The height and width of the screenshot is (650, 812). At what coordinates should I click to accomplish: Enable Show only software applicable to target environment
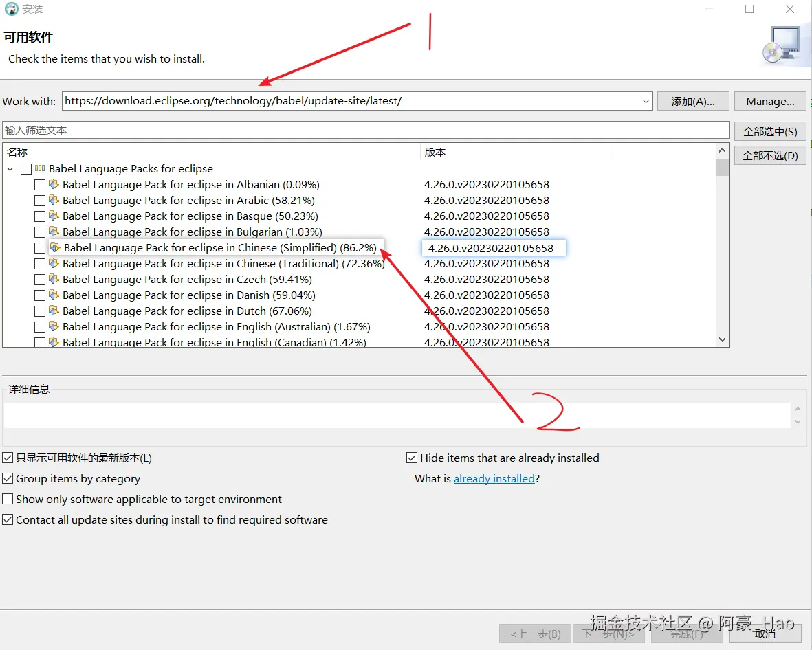tap(8, 500)
